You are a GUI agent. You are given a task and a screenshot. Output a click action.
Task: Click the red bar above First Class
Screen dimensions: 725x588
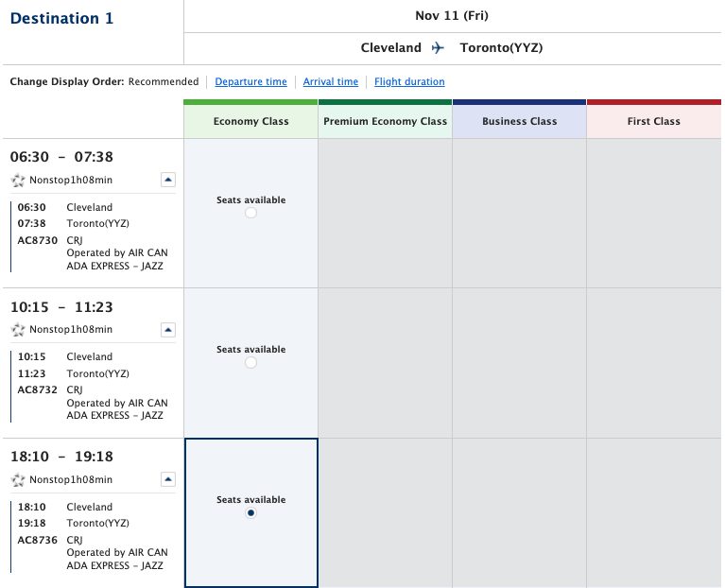(x=653, y=101)
